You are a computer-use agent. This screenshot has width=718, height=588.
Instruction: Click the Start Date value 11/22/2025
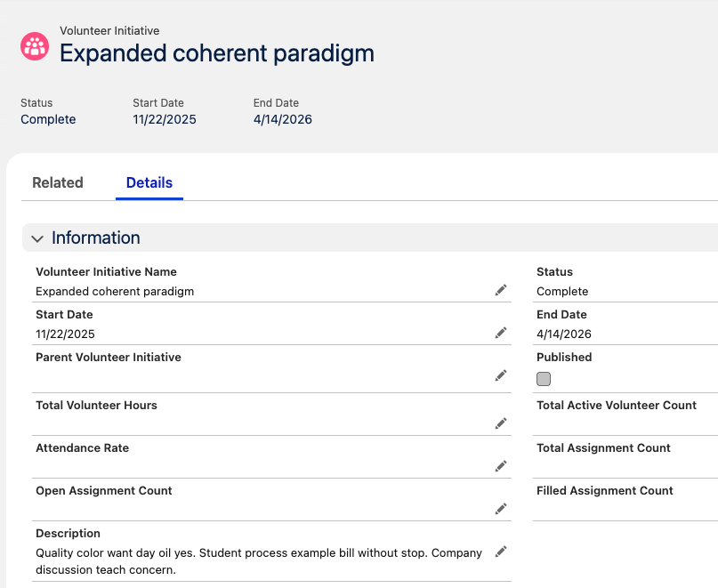[164, 119]
